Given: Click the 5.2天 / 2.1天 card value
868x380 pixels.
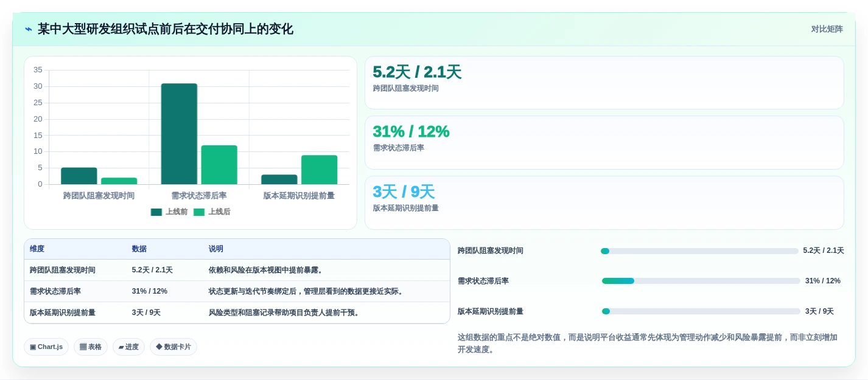Looking at the screenshot, I should pyautogui.click(x=417, y=72).
